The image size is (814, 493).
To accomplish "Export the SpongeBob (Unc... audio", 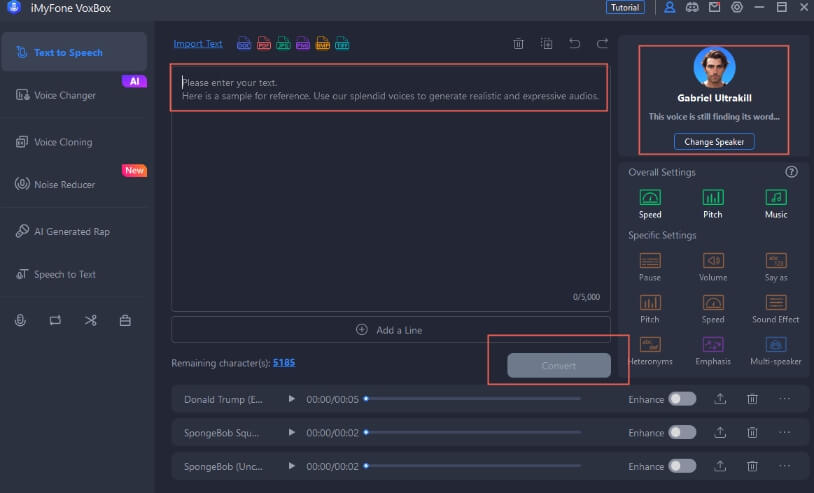I will (720, 466).
